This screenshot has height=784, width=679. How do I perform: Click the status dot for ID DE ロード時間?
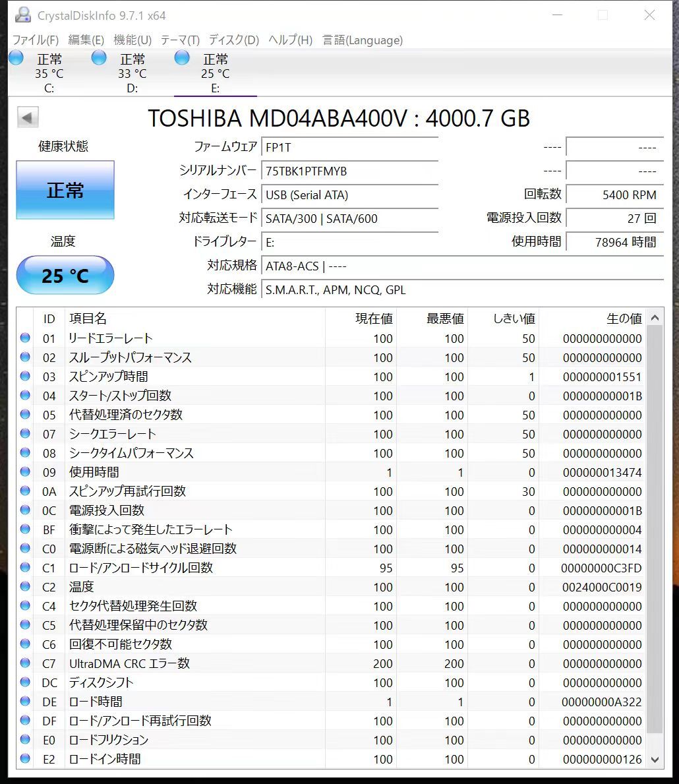click(25, 701)
